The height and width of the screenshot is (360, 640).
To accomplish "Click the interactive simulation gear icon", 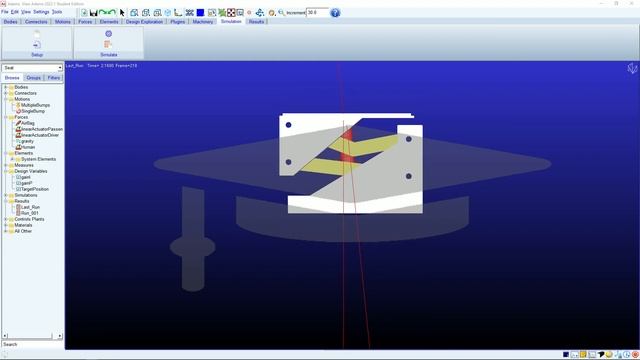I will pos(109,33).
